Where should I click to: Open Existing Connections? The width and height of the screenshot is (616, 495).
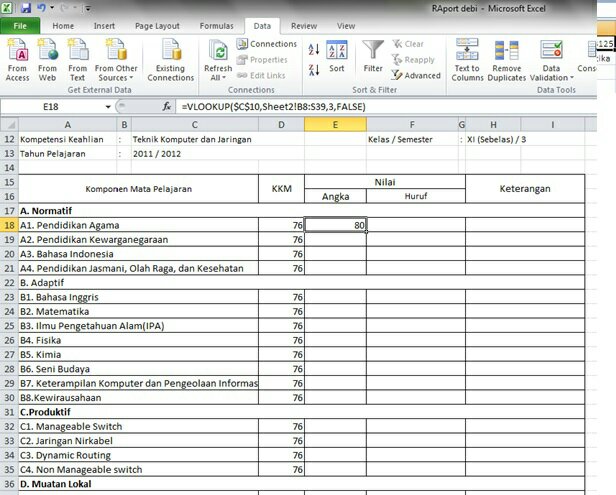coord(170,59)
